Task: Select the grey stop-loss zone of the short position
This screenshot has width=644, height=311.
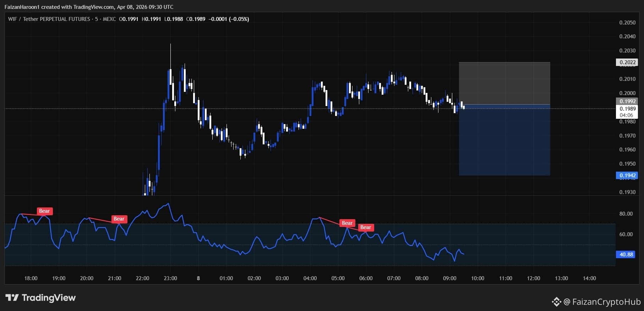Action: coord(504,83)
